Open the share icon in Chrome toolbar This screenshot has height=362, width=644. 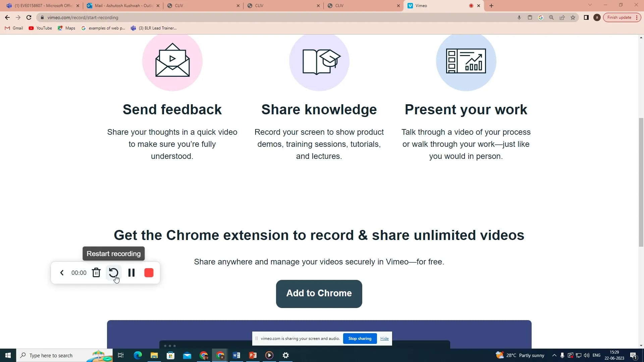562,17
